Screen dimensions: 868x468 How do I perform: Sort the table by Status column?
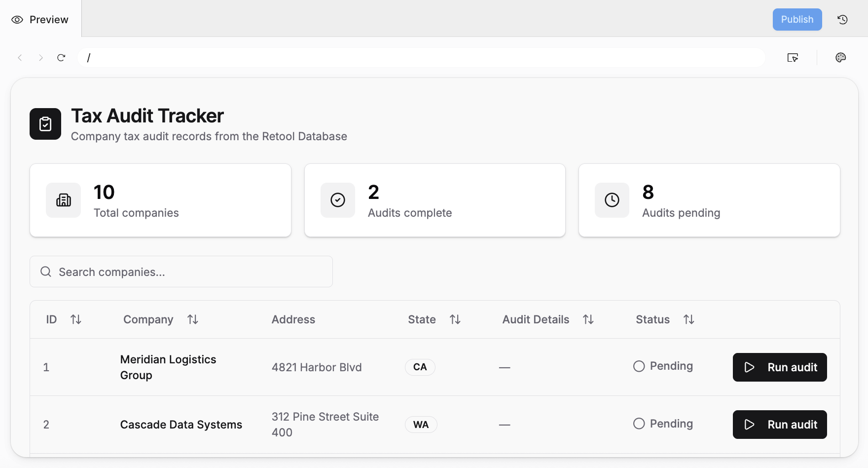689,319
